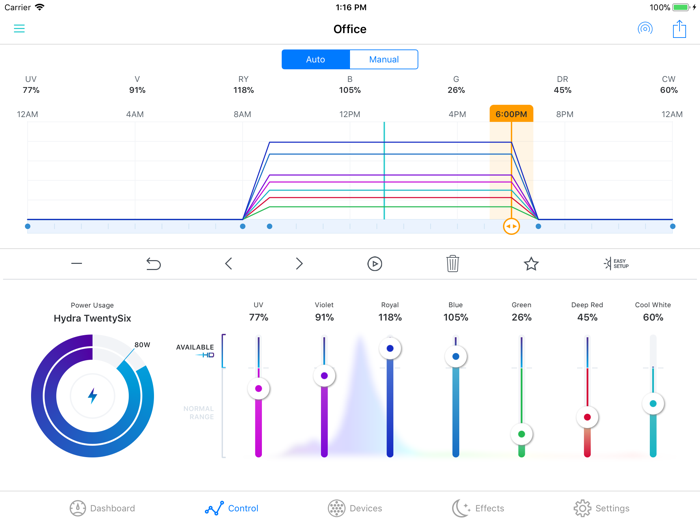Open the Settings tab
The width and height of the screenshot is (700, 525).
coord(602,508)
